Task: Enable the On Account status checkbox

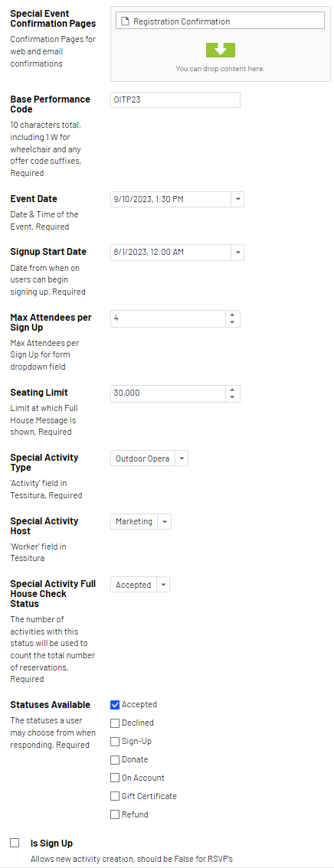Action: click(x=115, y=778)
